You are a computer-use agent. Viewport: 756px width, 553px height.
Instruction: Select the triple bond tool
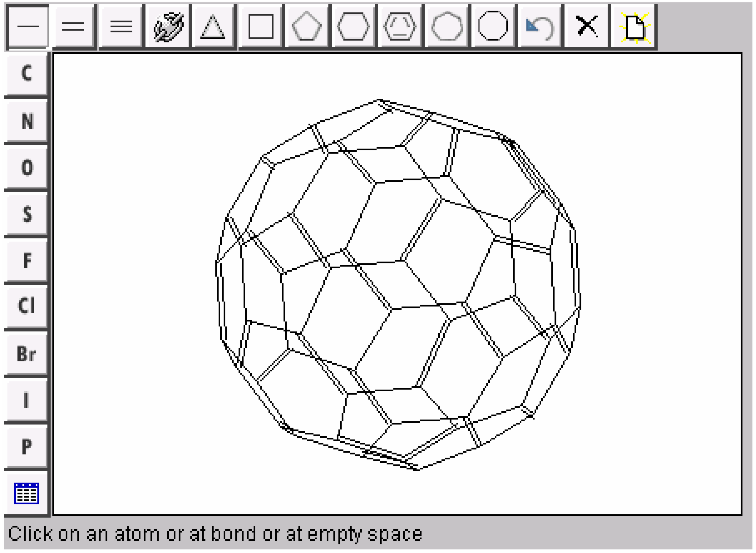121,26
